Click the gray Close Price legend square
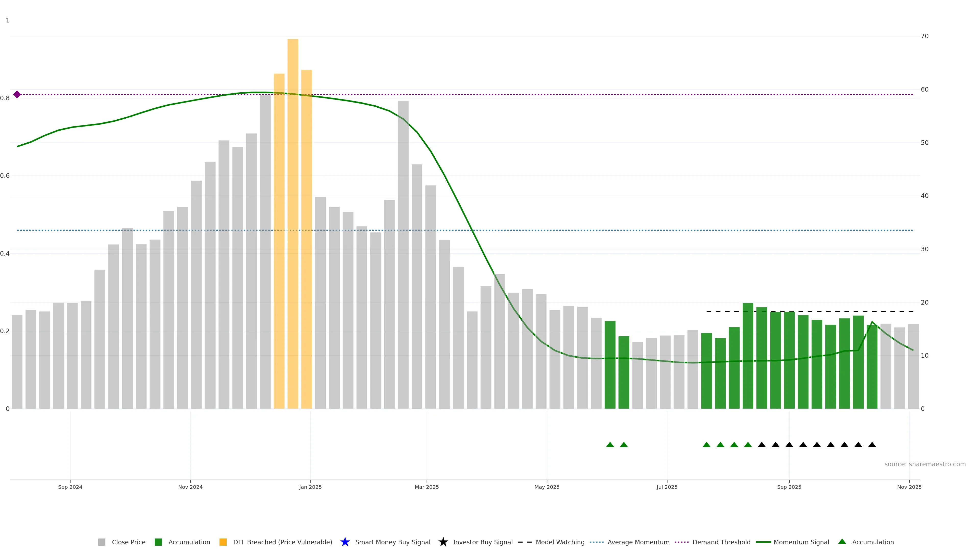The width and height of the screenshot is (980, 551). [102, 542]
